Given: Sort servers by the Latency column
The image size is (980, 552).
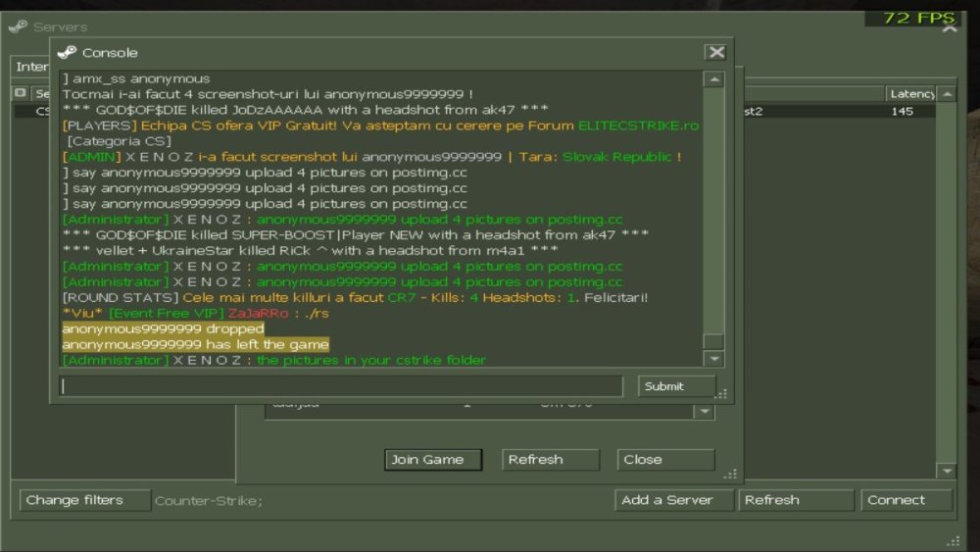Looking at the screenshot, I should tap(910, 94).
